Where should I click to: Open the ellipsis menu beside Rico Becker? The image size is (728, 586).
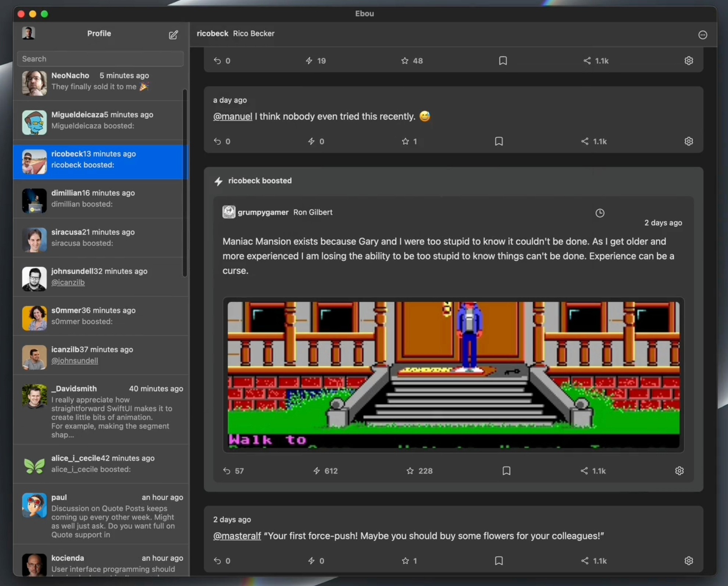tap(702, 35)
